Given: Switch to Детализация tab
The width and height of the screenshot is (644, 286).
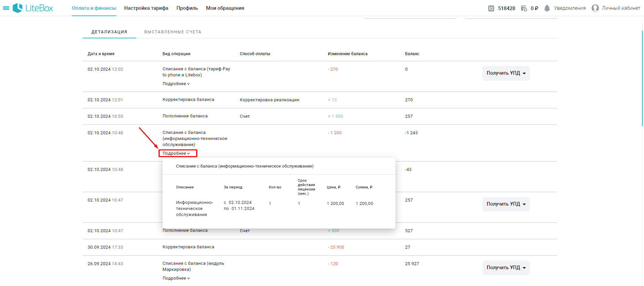Looking at the screenshot, I should [110, 32].
